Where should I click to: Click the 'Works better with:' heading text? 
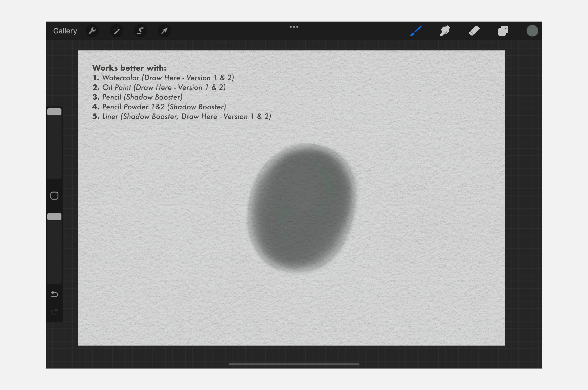[x=129, y=68]
